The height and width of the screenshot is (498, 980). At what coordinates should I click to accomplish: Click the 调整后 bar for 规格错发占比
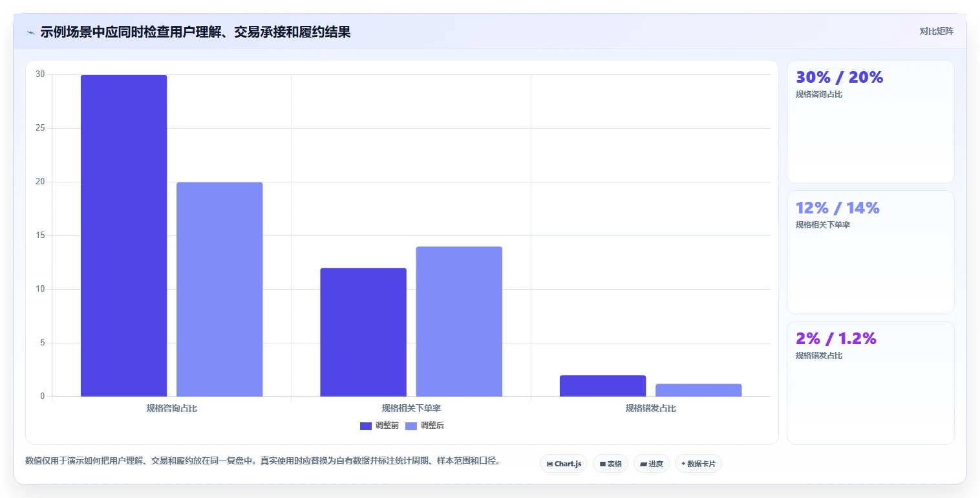[699, 391]
